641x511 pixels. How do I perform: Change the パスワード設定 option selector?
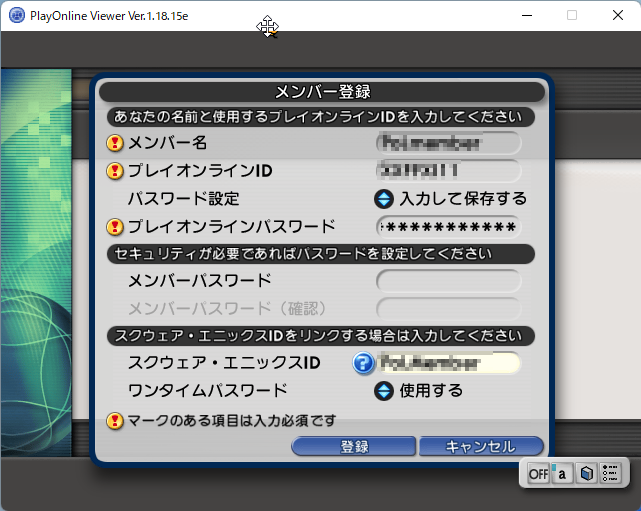(x=383, y=199)
